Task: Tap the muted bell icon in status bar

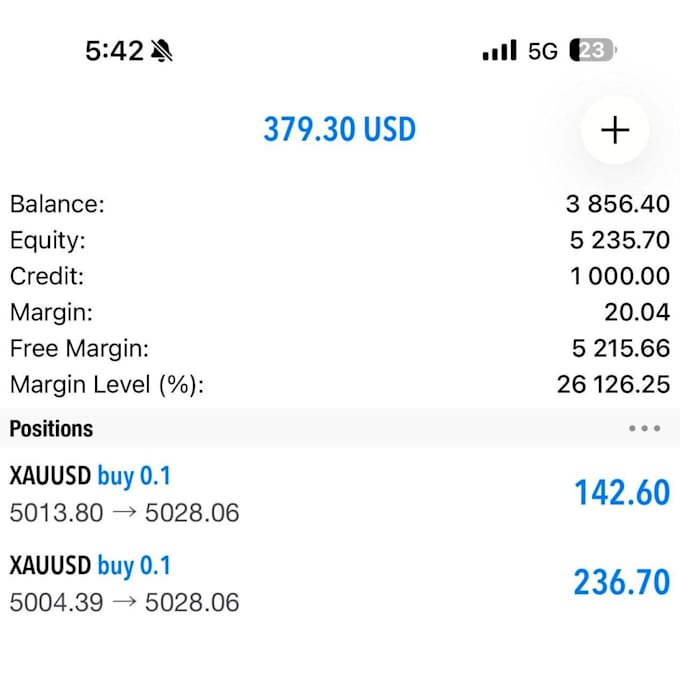Action: click(x=161, y=50)
